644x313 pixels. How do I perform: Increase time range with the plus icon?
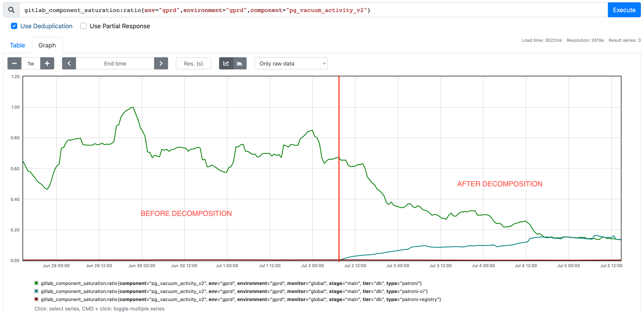(x=47, y=63)
